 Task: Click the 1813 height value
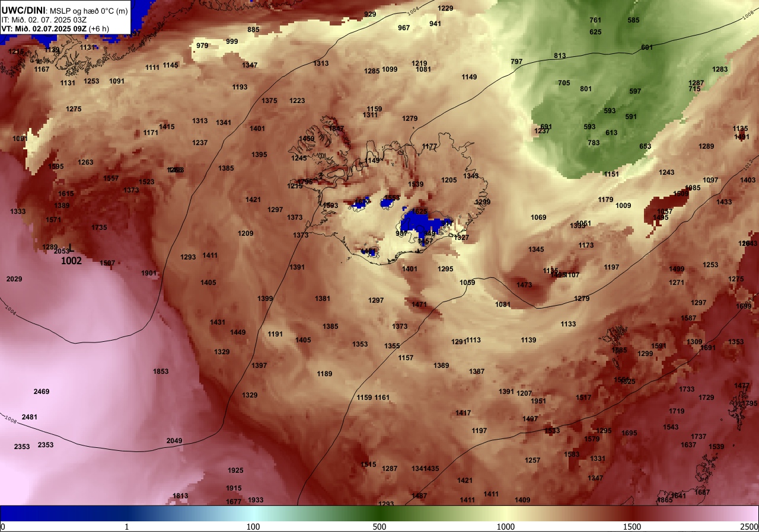pos(180,496)
